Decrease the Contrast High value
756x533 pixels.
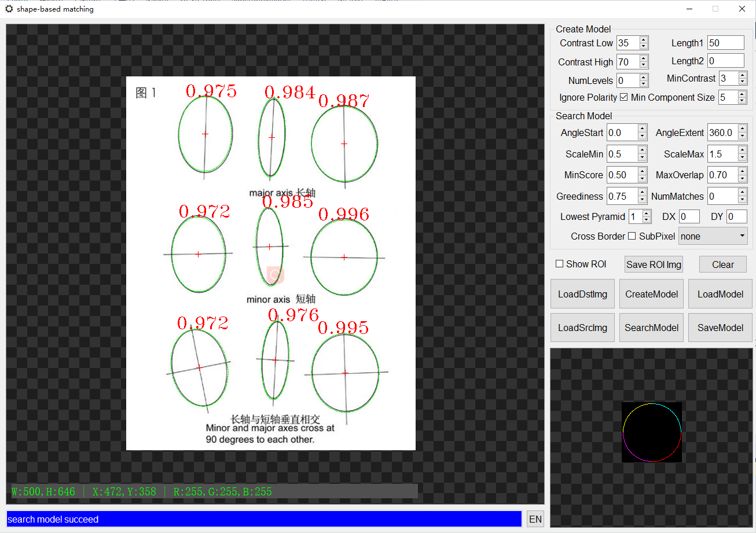click(x=644, y=65)
